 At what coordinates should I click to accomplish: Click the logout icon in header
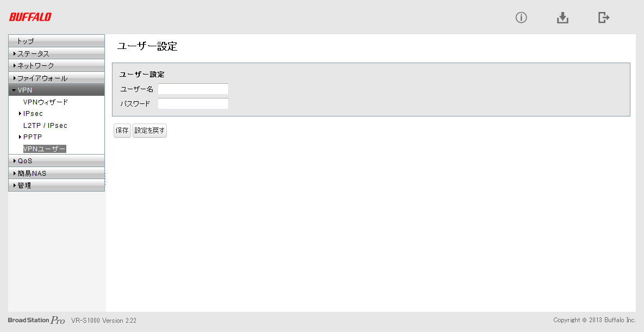pos(604,17)
